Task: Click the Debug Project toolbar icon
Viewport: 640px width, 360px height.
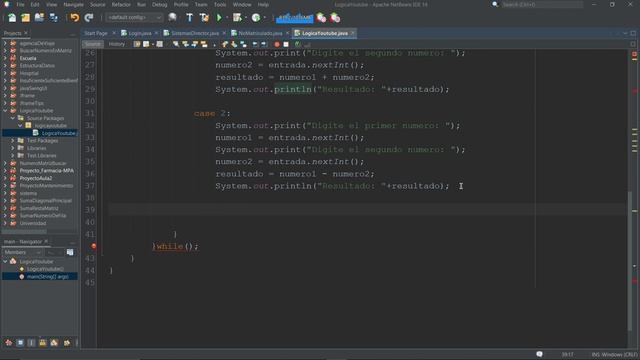Action: [237, 18]
